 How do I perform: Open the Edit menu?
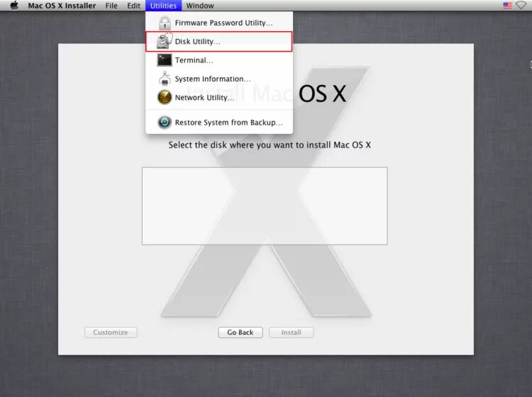point(133,6)
